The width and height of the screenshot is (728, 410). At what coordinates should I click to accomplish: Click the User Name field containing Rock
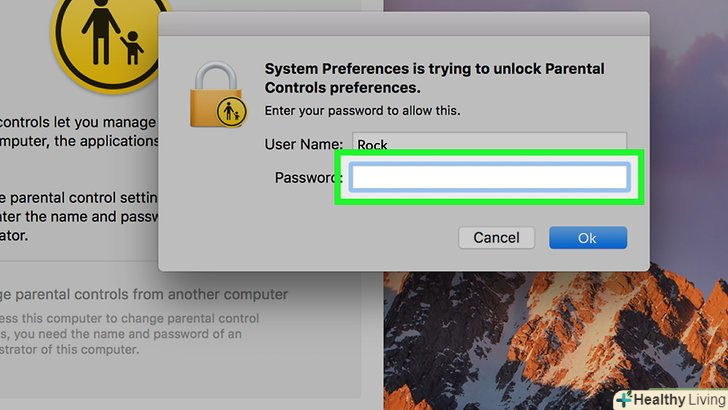(x=488, y=143)
